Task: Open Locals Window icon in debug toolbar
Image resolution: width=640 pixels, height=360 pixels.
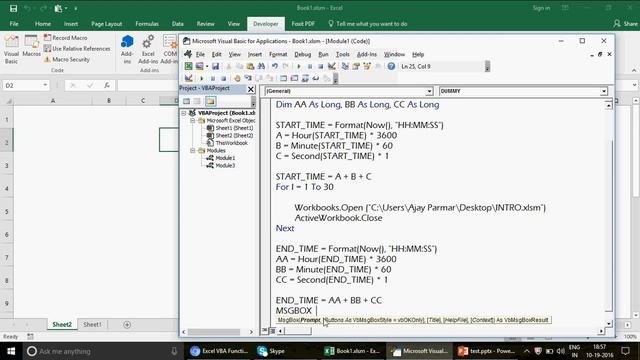Action: (283, 78)
